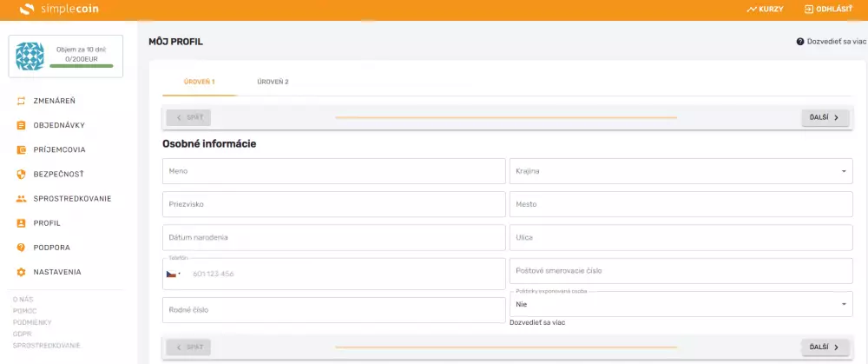Click the Objednávky clipboard icon
This screenshot has width=868, height=364.
click(21, 125)
